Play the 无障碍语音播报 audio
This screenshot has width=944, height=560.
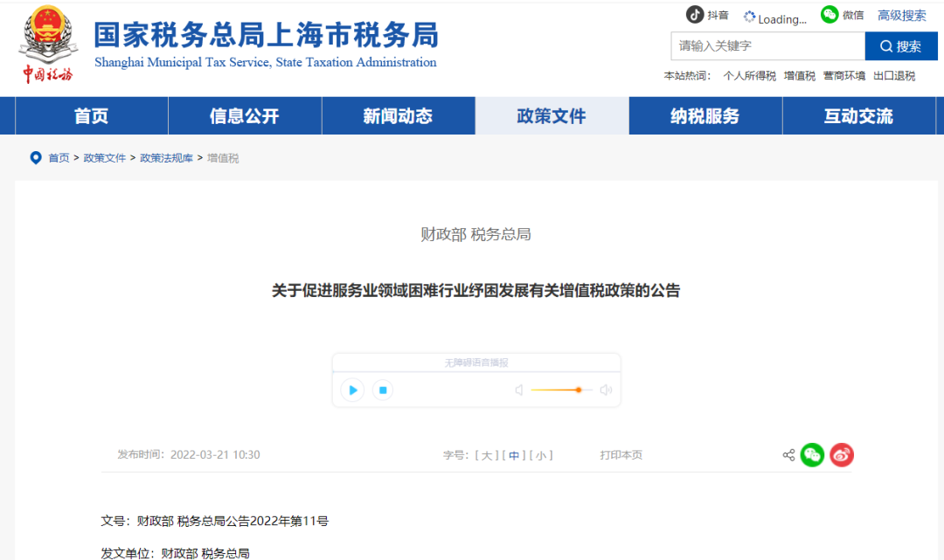(352, 390)
